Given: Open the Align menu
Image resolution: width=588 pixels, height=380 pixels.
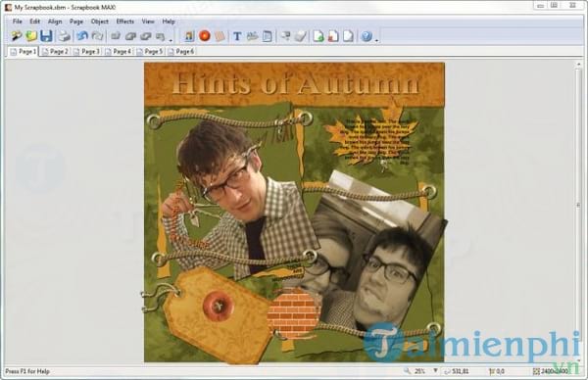Looking at the screenshot, I should tap(55, 22).
